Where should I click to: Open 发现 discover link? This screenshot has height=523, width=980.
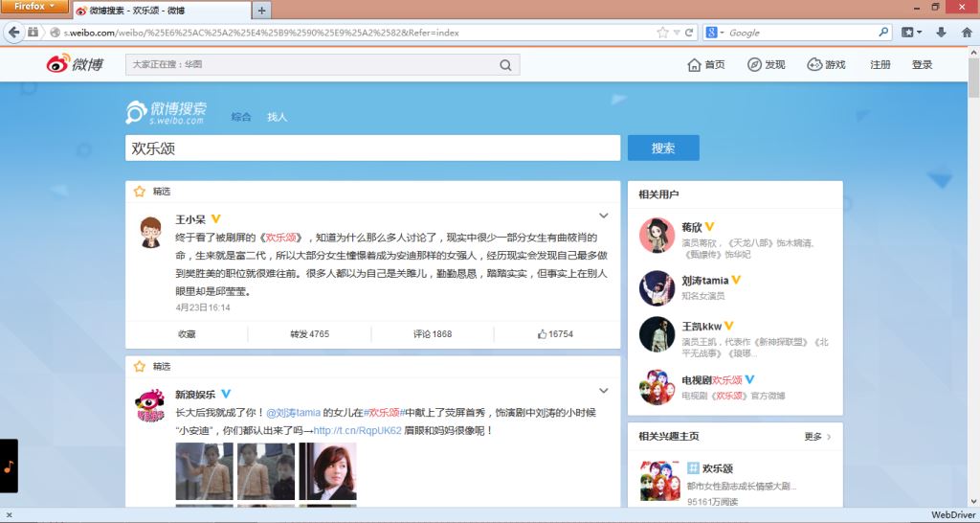click(767, 64)
